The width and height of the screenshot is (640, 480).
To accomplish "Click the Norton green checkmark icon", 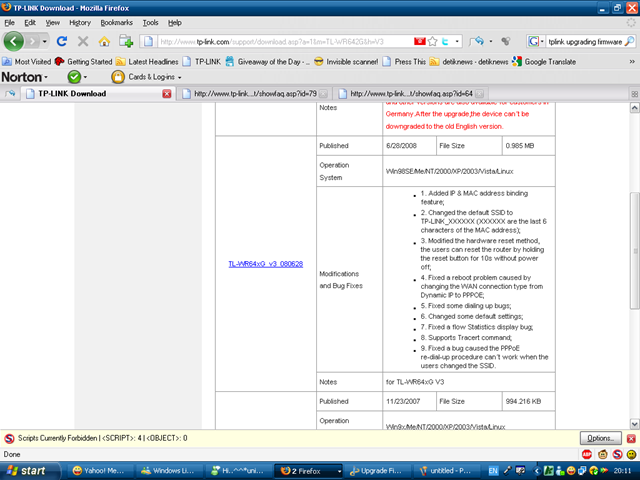I will pos(73,77).
